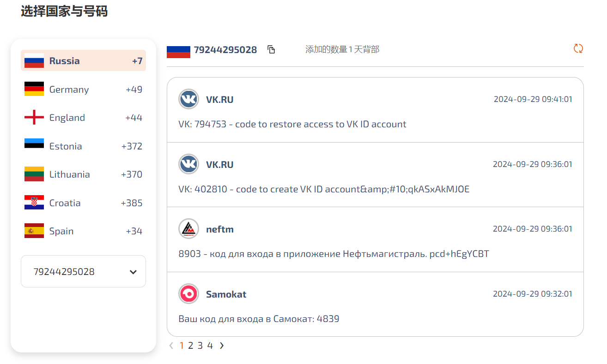Image resolution: width=607 pixels, height=364 pixels.
Task: Click the 添加的数量 1 天背部 label
Action: 342,49
